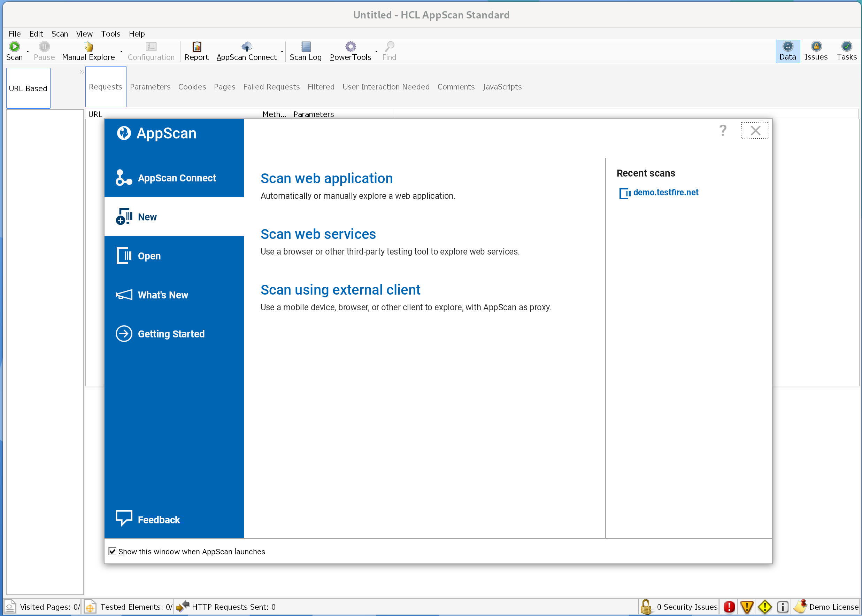862x616 pixels.
Task: Click the help question mark icon
Action: point(723,130)
